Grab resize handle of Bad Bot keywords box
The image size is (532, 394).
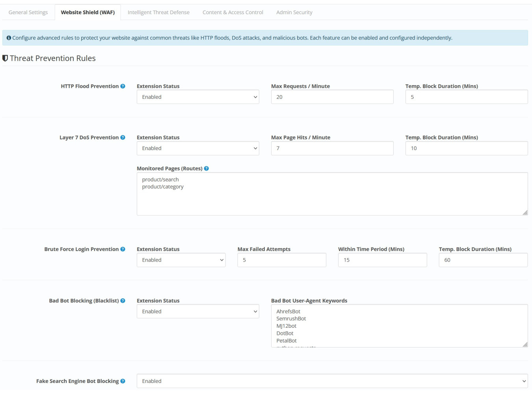[x=525, y=344]
